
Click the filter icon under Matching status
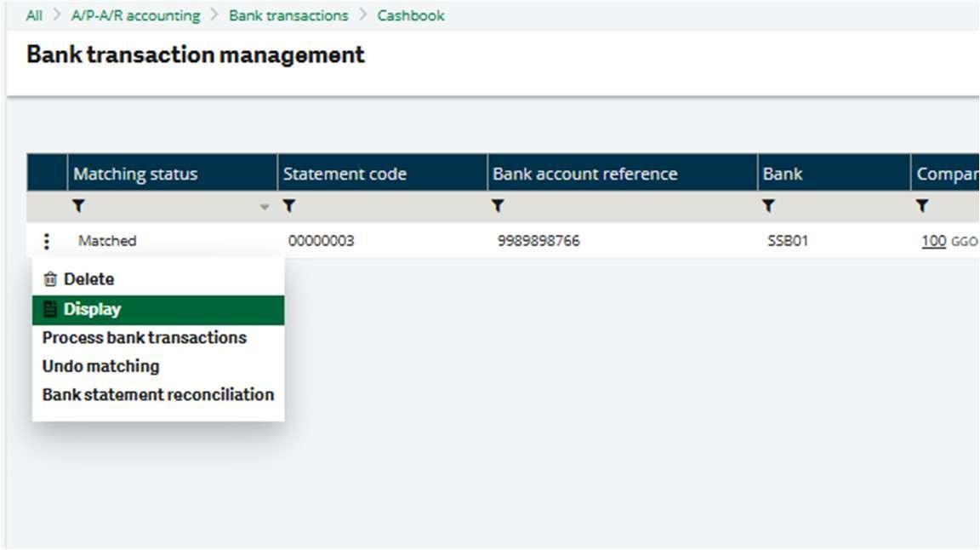pos(79,207)
